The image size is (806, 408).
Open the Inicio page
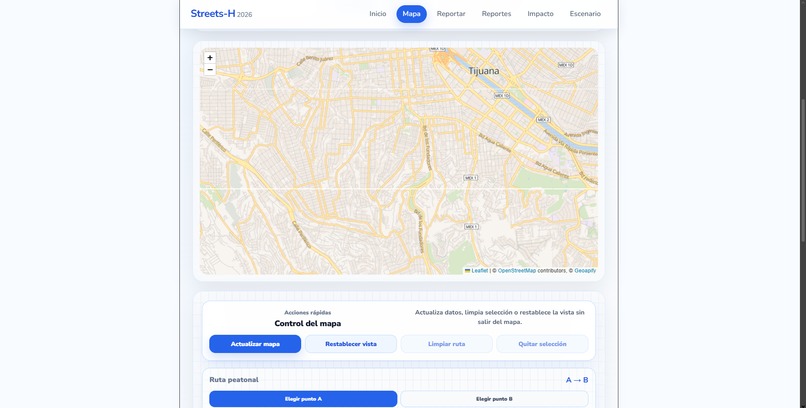pos(378,14)
